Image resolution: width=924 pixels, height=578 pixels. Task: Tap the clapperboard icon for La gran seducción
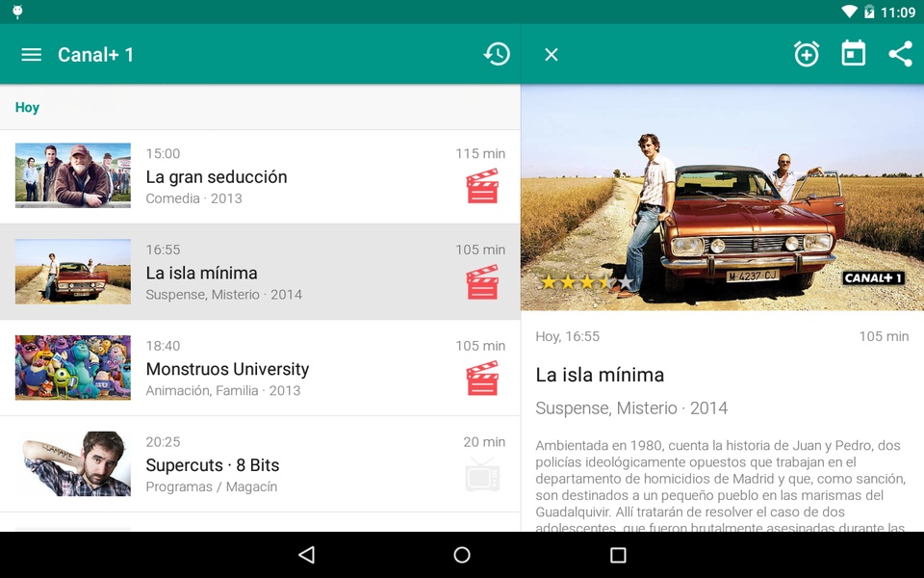point(482,186)
